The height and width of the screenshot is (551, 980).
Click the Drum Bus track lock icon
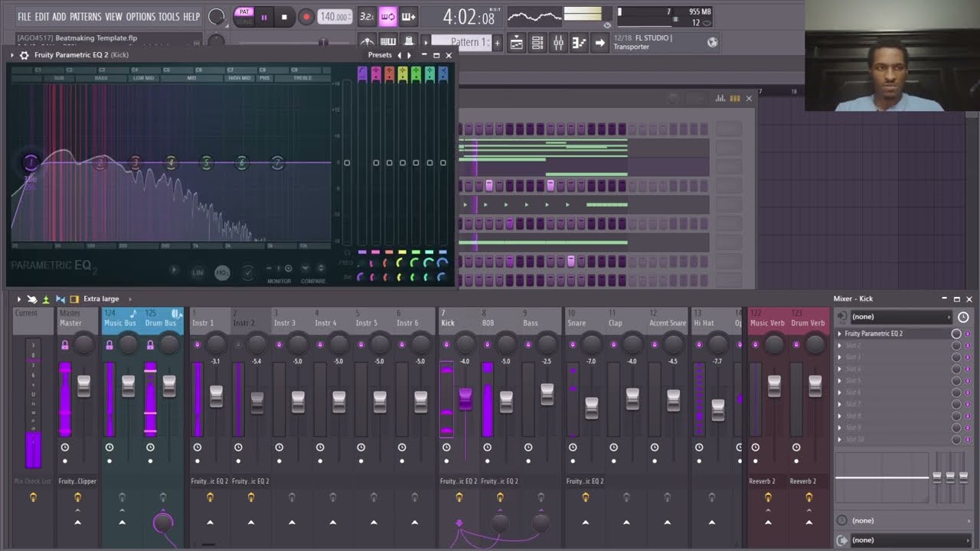point(150,345)
